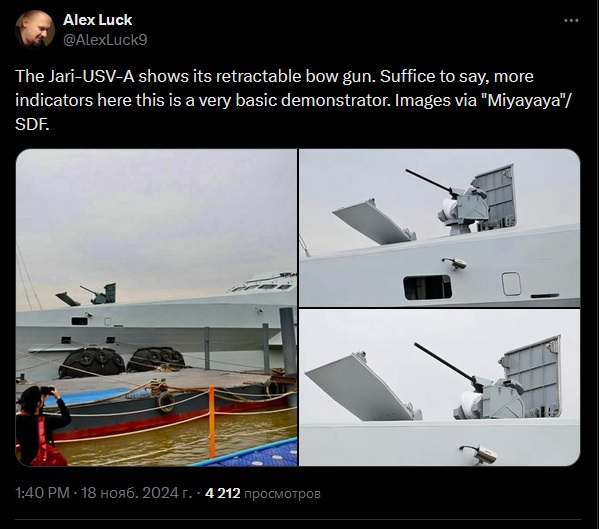Open the top-right photo of the bow gun
Viewport: 599px width, 529px height.
[x=439, y=228]
